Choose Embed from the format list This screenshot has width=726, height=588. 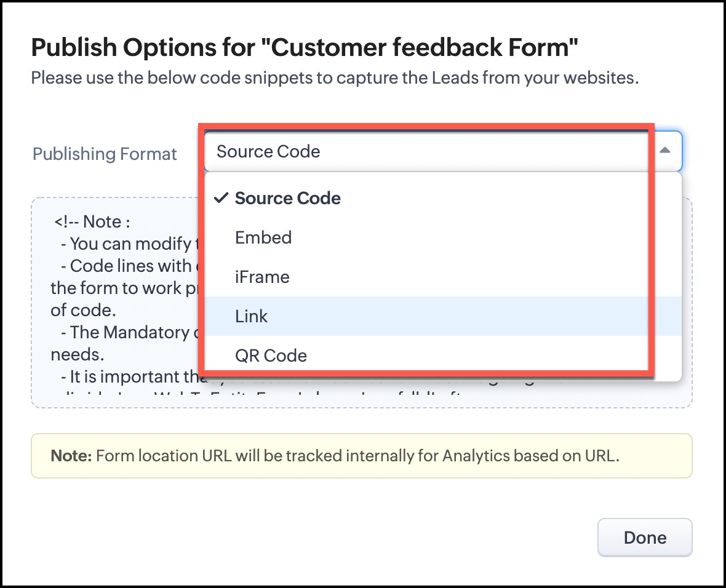click(x=263, y=237)
